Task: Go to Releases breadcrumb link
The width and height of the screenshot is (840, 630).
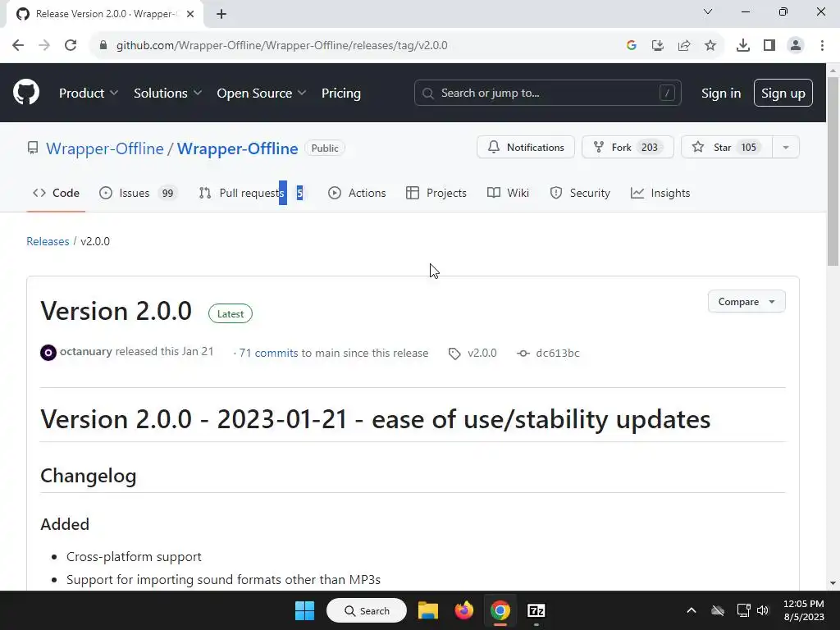Action: [48, 242]
